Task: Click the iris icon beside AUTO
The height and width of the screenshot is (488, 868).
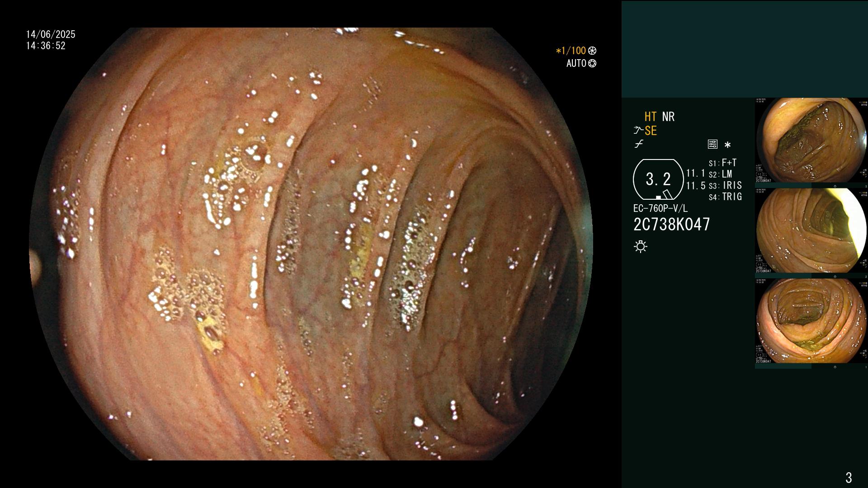Action: tap(592, 63)
